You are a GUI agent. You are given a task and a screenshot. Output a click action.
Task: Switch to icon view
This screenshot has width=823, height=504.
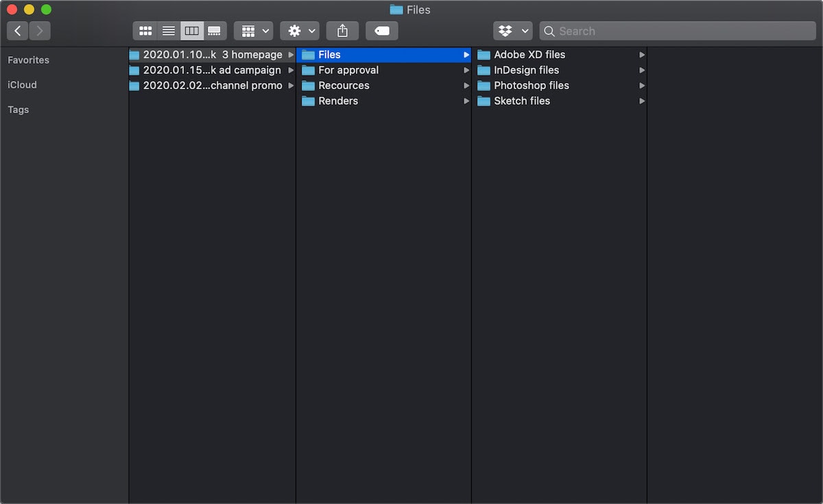pyautogui.click(x=145, y=31)
